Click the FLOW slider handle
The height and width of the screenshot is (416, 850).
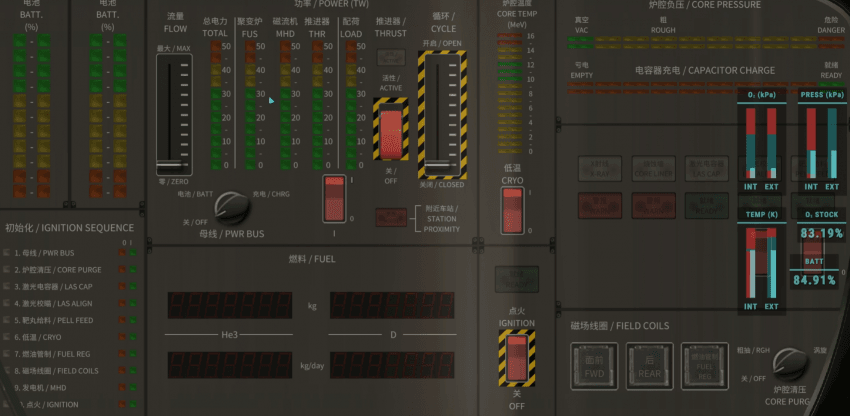tap(172, 162)
